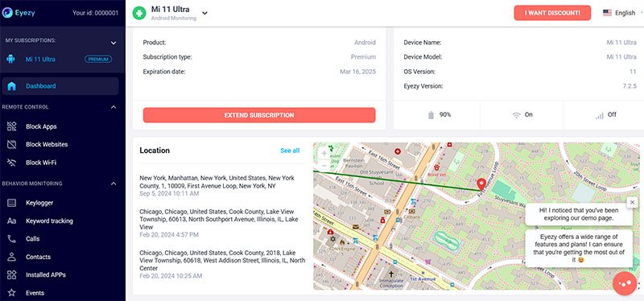Click the Eyezy logo icon
Viewport: 644px width, 301px height.
tap(7, 13)
